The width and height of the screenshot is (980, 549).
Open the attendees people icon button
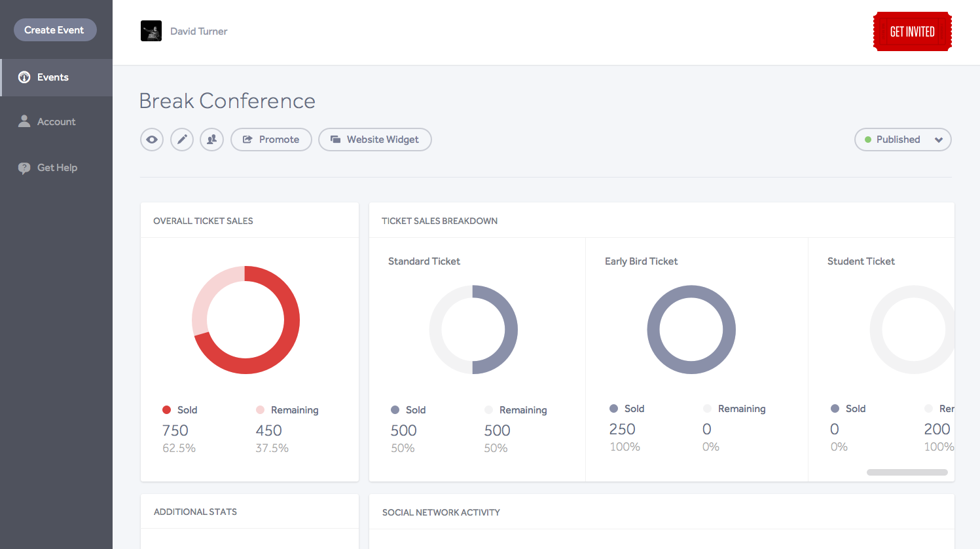click(x=211, y=140)
